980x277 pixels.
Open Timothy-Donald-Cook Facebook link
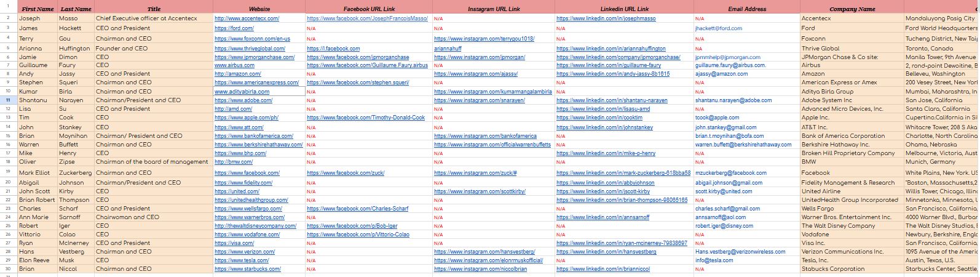(366, 118)
